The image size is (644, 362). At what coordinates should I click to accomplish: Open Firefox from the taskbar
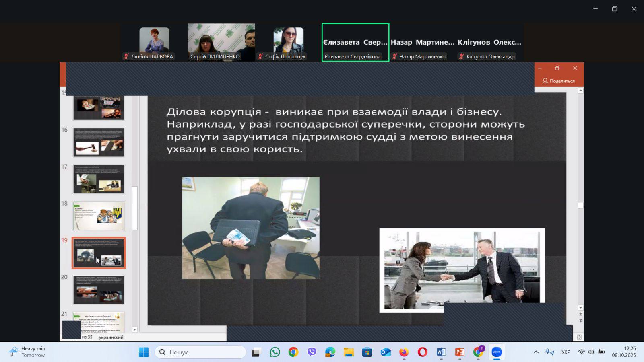click(x=404, y=352)
